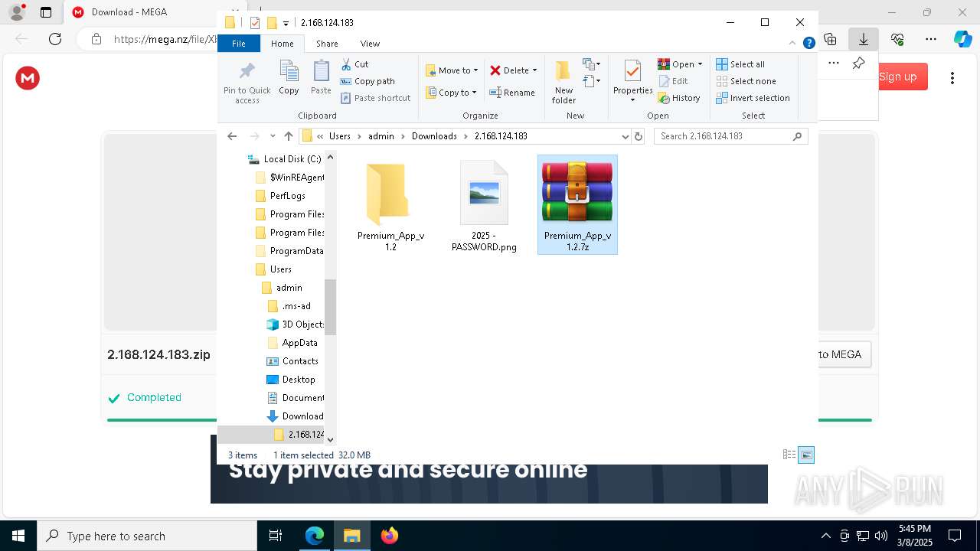Refresh the current folder
The image size is (980, 551).
[639, 136]
